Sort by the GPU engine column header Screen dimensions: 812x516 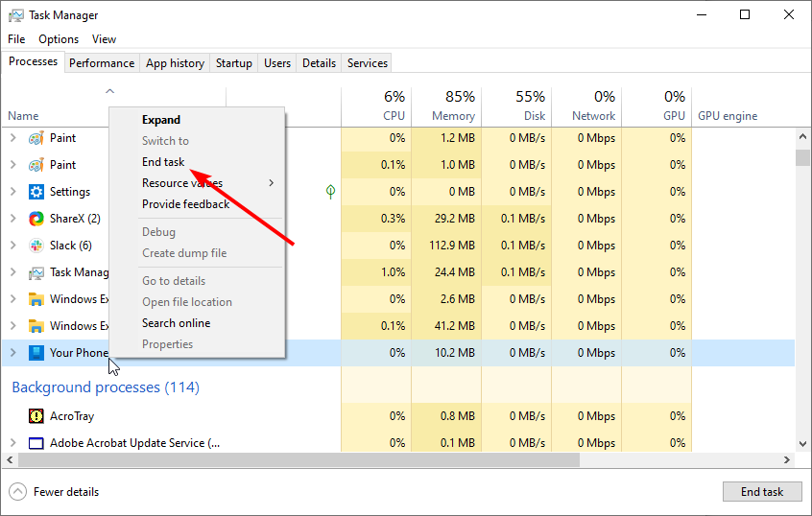[728, 116]
